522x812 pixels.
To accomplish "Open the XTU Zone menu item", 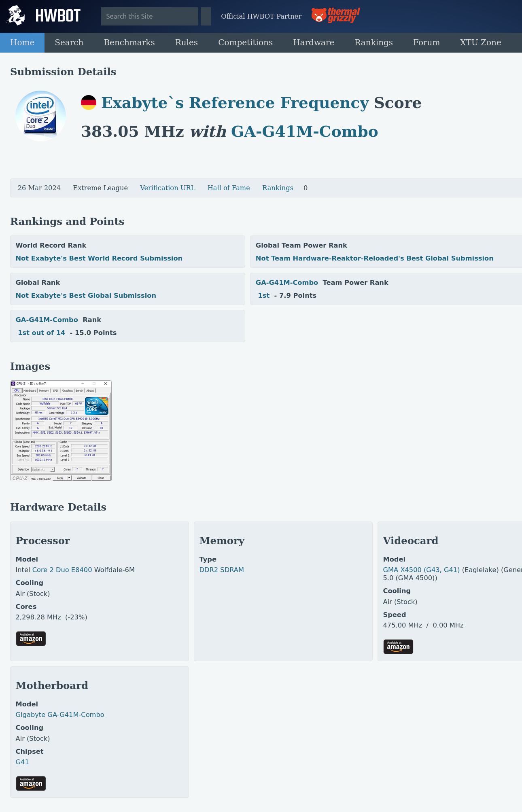I will [481, 42].
